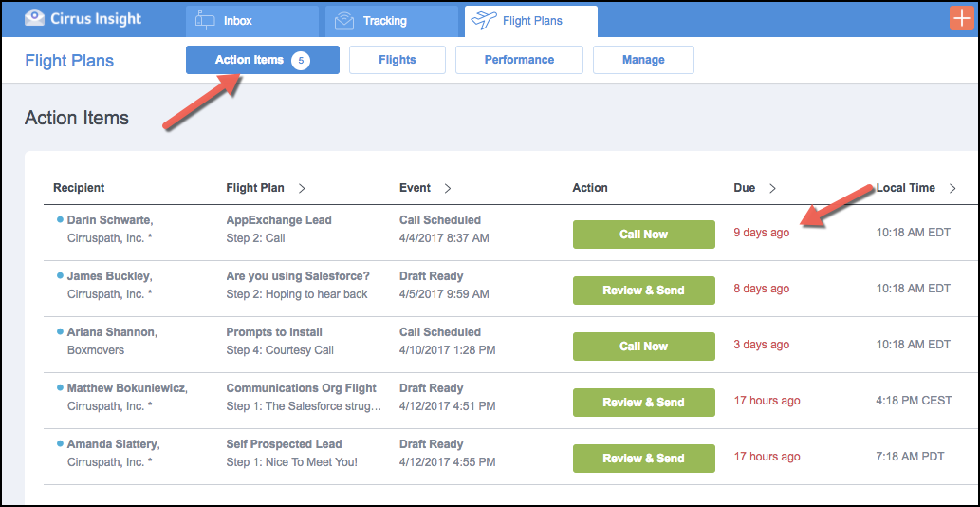Open recipient Matthew Bokuniewicz
Image resolution: width=980 pixels, height=507 pixels.
127,387
